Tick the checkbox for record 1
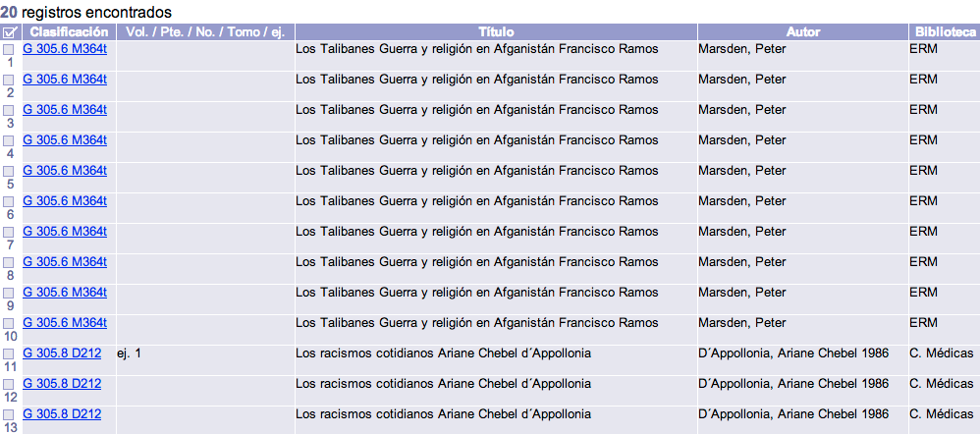The width and height of the screenshot is (980, 434). pyautogui.click(x=8, y=49)
